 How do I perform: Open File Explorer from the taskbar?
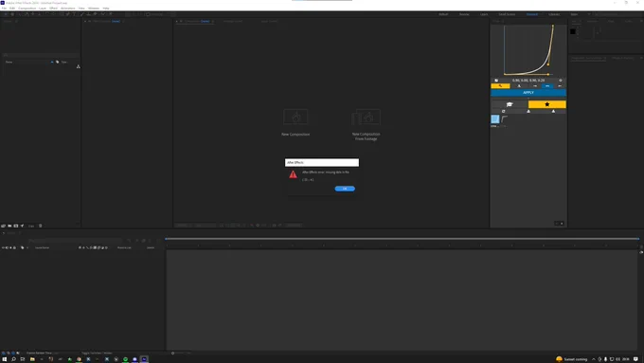point(32,359)
